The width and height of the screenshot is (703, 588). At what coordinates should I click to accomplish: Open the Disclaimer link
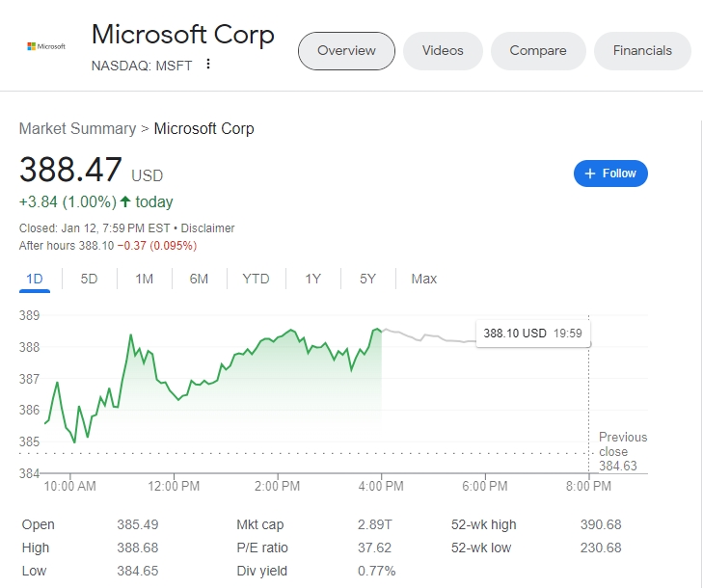click(x=208, y=228)
